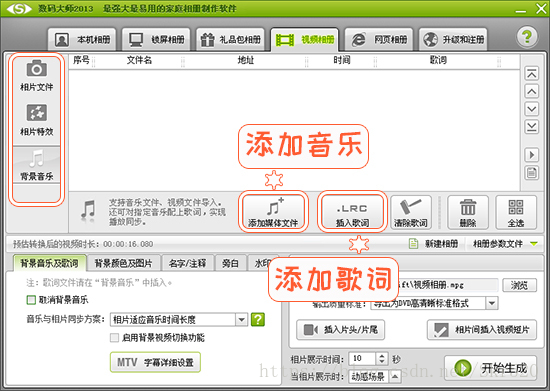Switch to 网页相册 tab
This screenshot has width=550, height=391.
tap(379, 40)
